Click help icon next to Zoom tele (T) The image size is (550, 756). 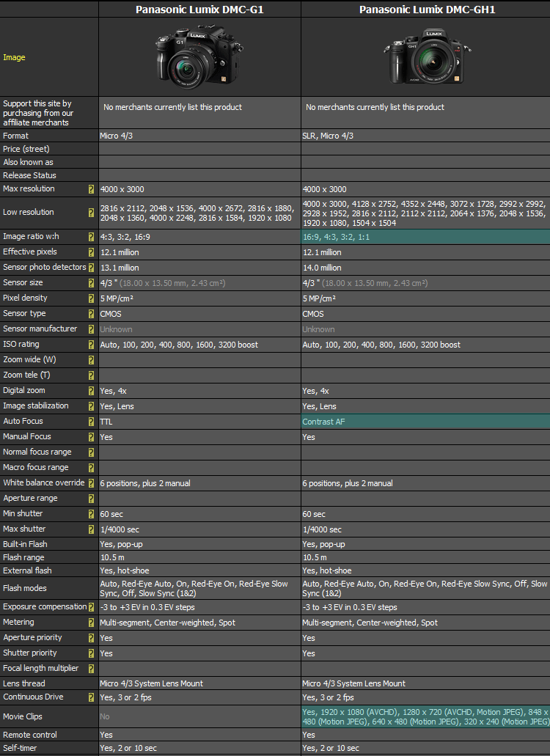(x=91, y=375)
